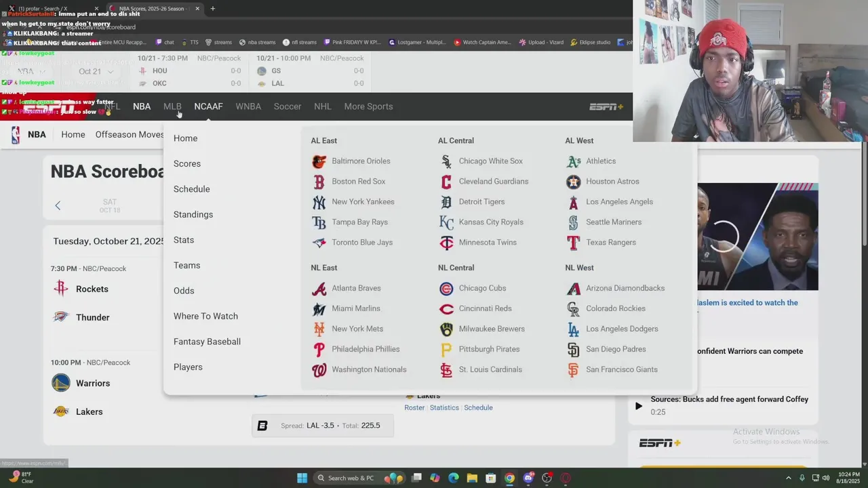Click the Windows Start button
The height and width of the screenshot is (488, 868).
(x=302, y=478)
